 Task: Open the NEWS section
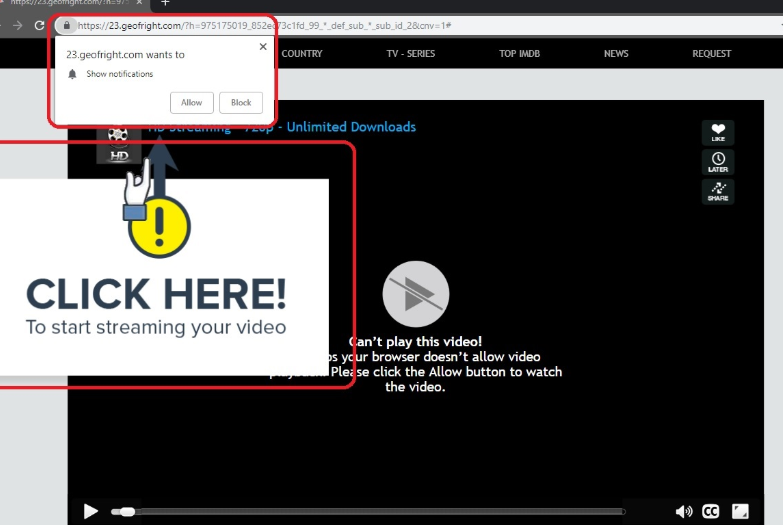coord(616,54)
